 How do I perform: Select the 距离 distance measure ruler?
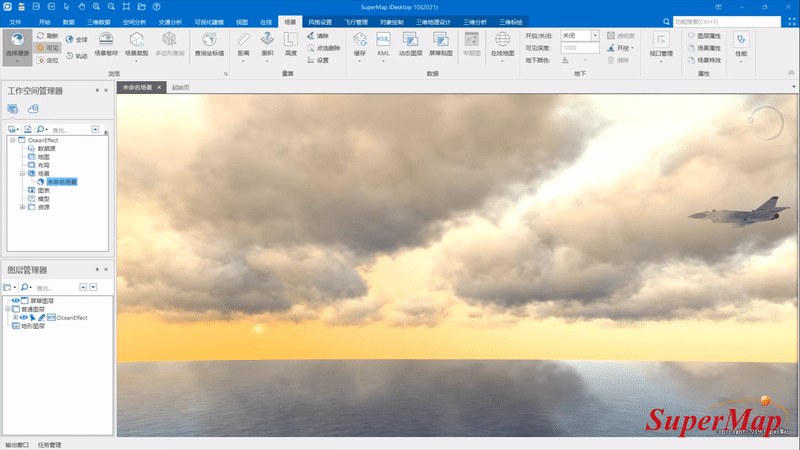pos(243,44)
